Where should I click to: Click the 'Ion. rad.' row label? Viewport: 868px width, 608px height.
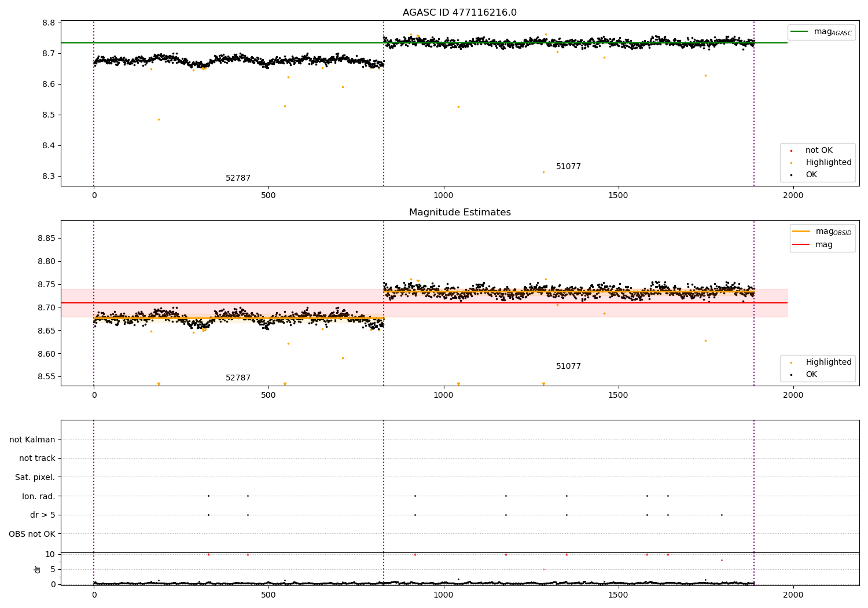tap(39, 496)
